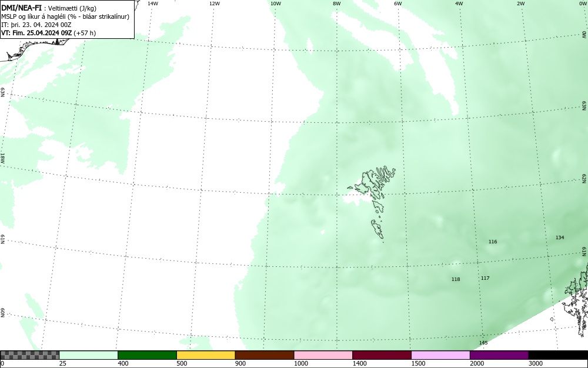Click the legend value 1400
This screenshot has width=588, height=368.
pyautogui.click(x=359, y=363)
